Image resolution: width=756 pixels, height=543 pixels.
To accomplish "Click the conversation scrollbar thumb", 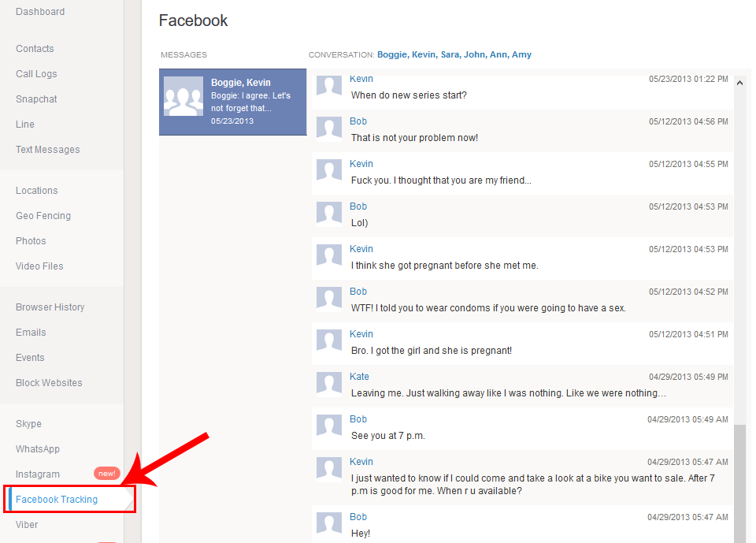I will coord(739,484).
